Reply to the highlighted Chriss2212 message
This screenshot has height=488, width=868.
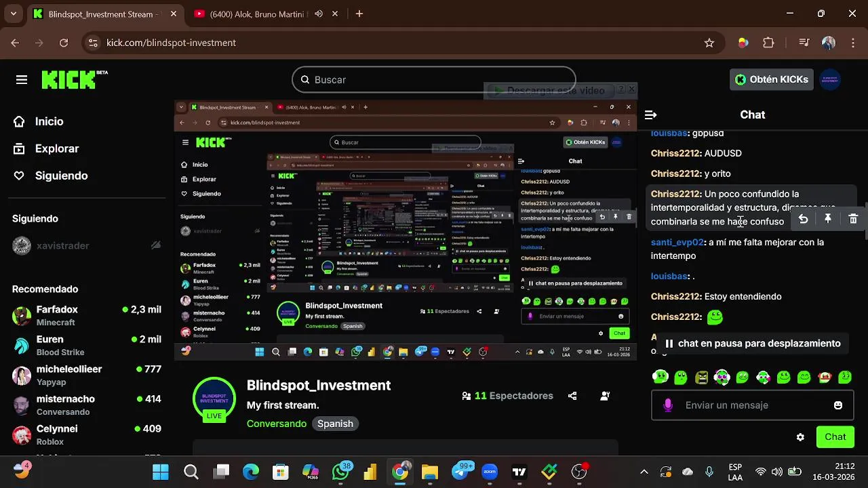click(803, 219)
